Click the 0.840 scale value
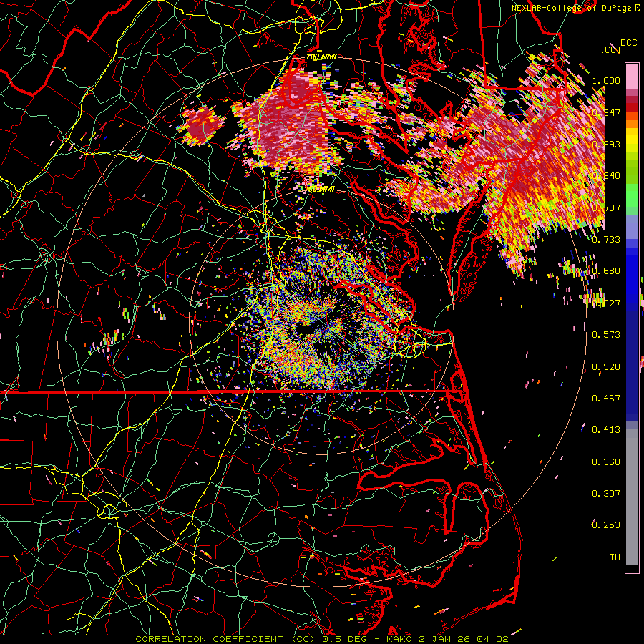 (x=606, y=176)
